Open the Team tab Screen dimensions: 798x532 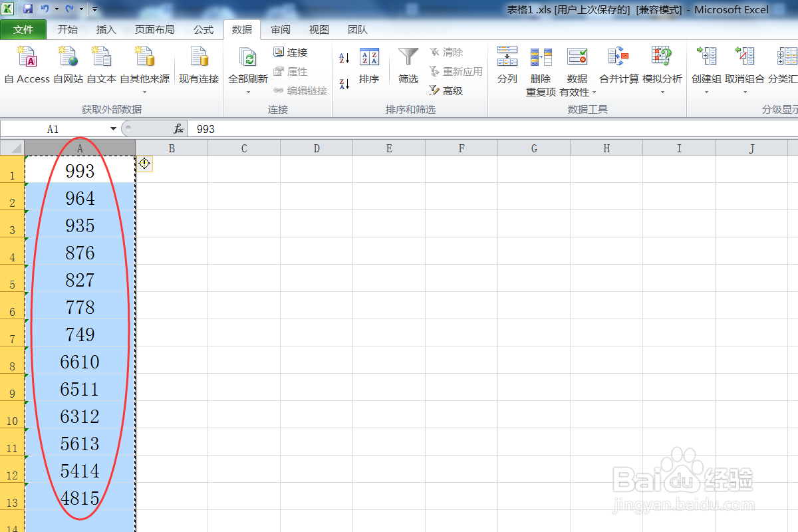(358, 30)
